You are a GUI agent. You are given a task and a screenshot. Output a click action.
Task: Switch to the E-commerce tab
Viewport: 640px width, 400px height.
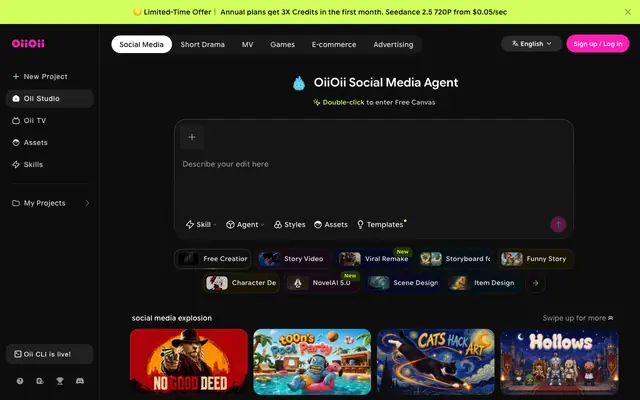coord(334,44)
